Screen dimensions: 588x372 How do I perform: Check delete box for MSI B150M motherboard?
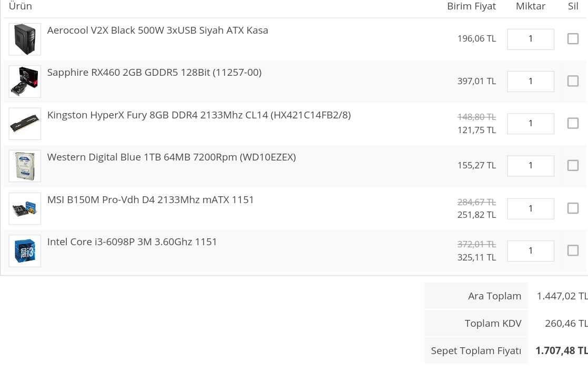pyautogui.click(x=573, y=208)
